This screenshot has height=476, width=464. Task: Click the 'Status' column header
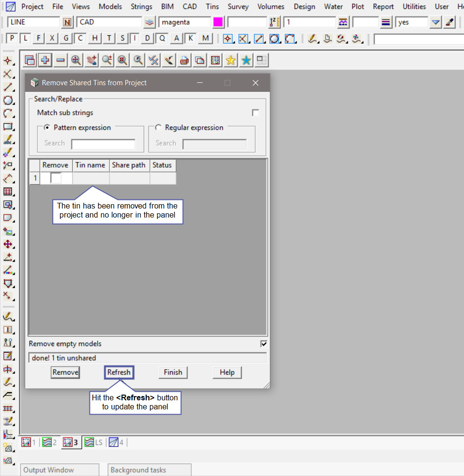[162, 165]
